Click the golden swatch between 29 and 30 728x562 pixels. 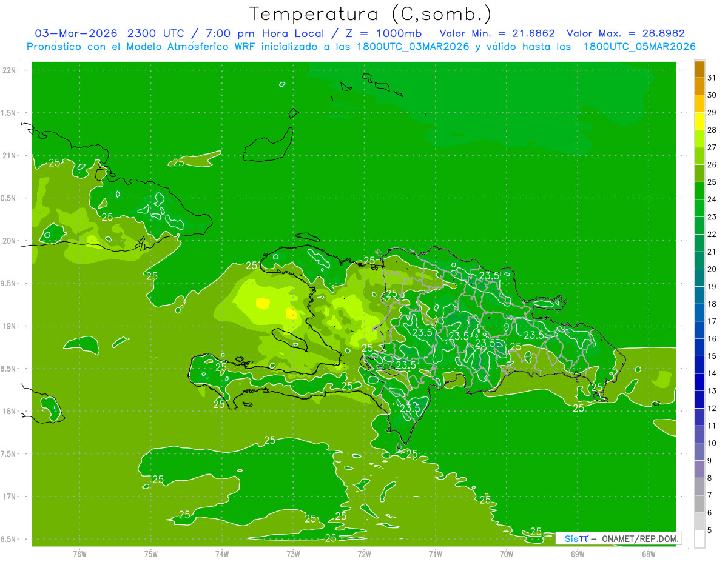pos(699,104)
